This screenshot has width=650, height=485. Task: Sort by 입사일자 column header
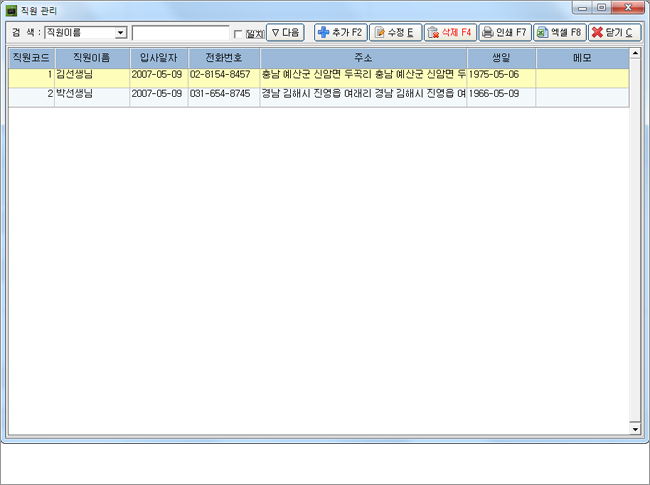click(x=159, y=58)
